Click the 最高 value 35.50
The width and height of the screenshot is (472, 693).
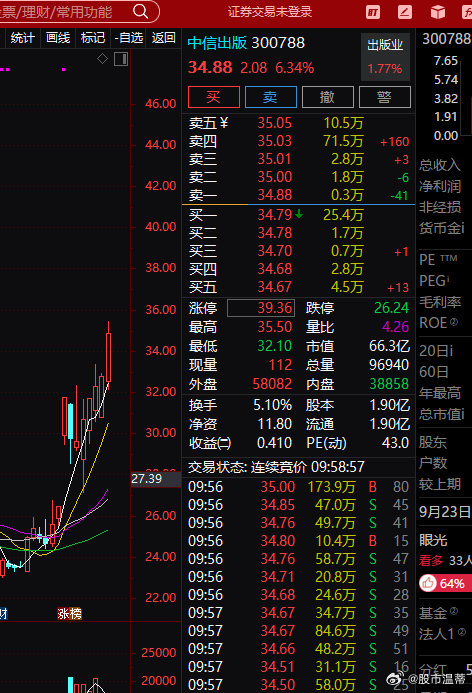pos(274,327)
